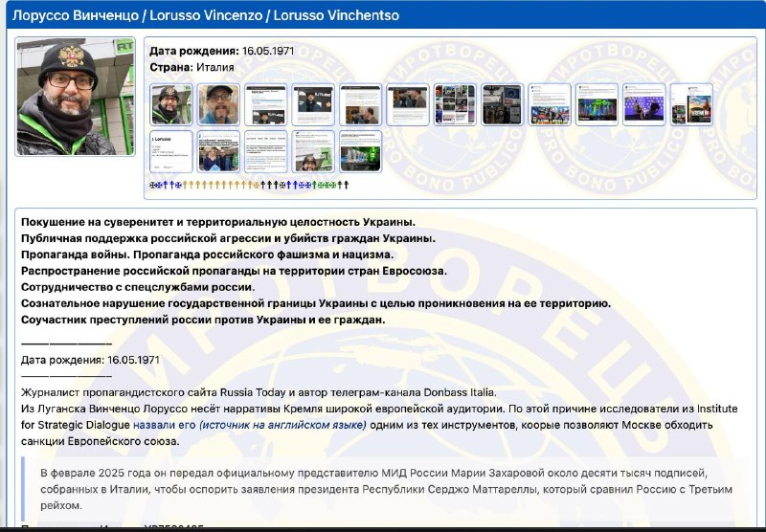766x532 pixels.
Task: View thumbnail of green-lit building at night
Action: [361, 151]
